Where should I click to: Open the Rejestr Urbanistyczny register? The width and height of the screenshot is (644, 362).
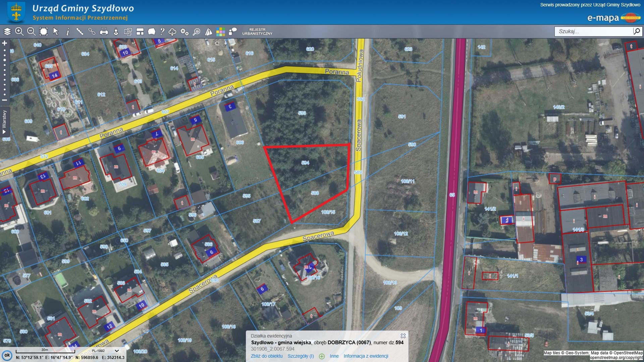coord(257,32)
